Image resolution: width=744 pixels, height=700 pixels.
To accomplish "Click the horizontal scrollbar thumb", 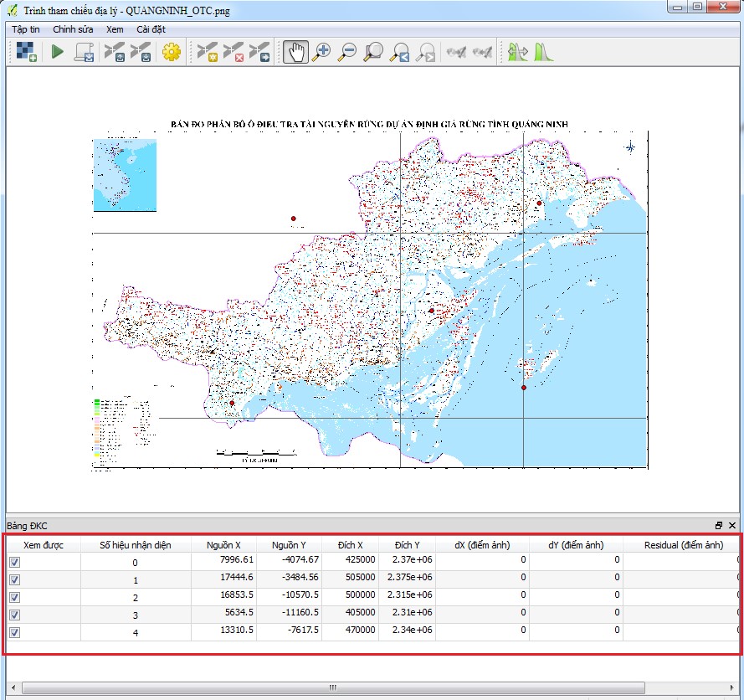I will 333,687.
